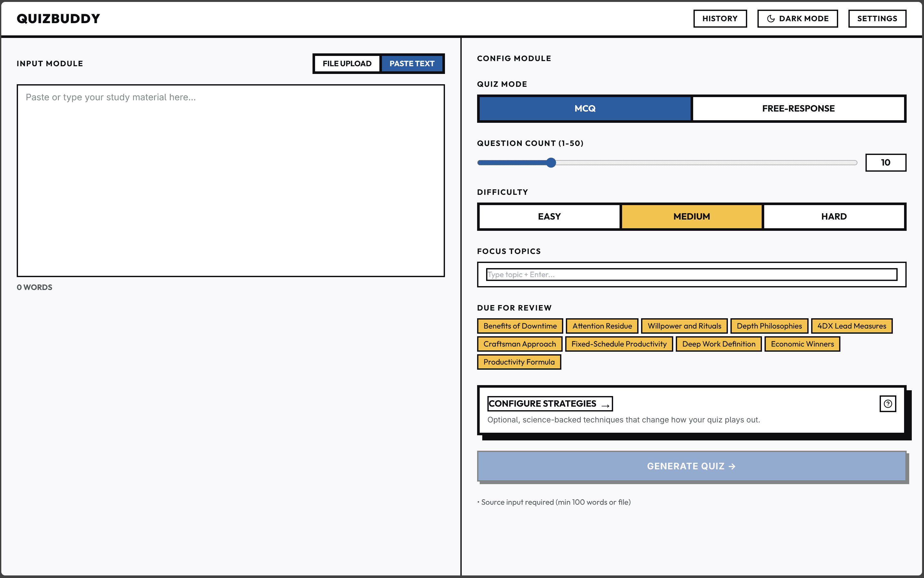The image size is (924, 578).
Task: Switch to the Paste Text tab
Action: point(412,63)
